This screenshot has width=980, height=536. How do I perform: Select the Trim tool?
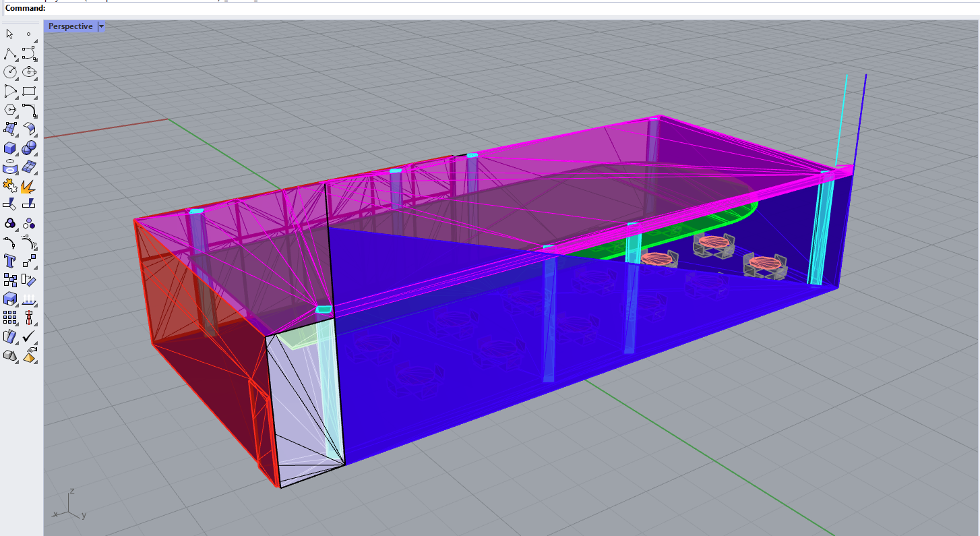pos(10,204)
